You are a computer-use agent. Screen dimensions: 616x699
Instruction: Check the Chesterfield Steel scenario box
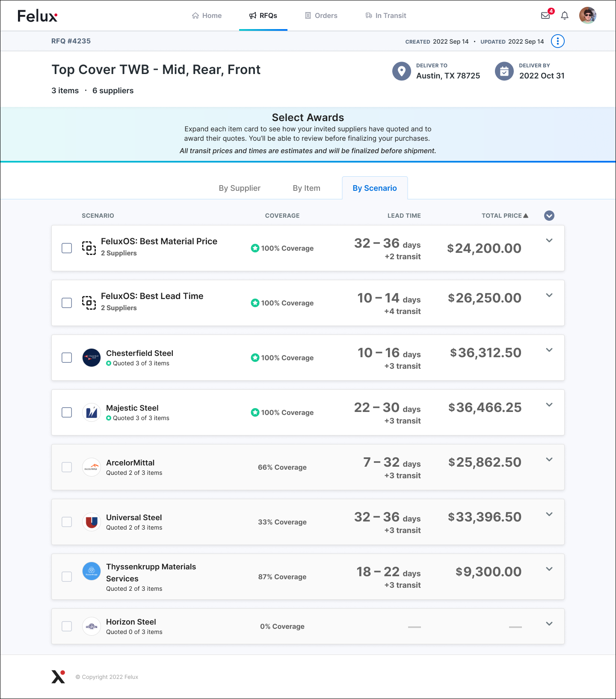[67, 358]
